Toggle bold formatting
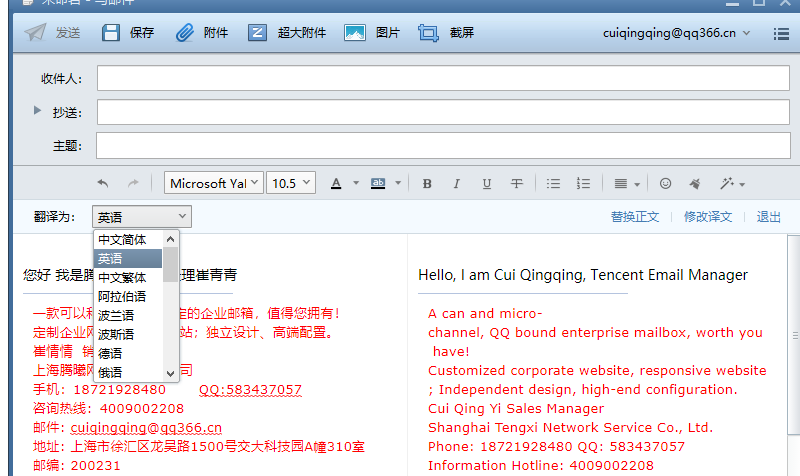This screenshot has width=800, height=476. click(427, 184)
